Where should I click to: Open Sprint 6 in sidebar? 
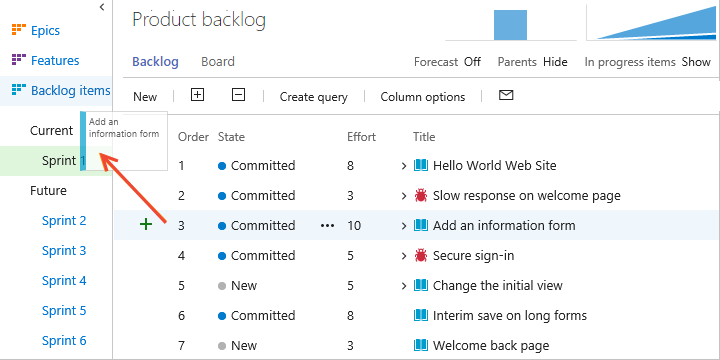click(64, 340)
